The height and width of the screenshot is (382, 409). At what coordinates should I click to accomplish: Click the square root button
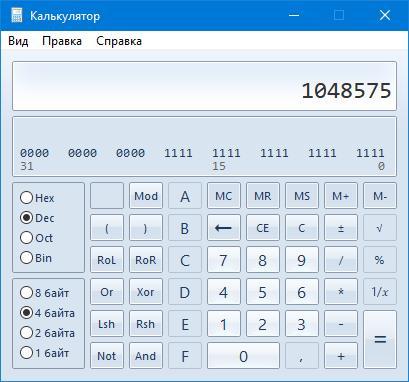click(x=380, y=228)
